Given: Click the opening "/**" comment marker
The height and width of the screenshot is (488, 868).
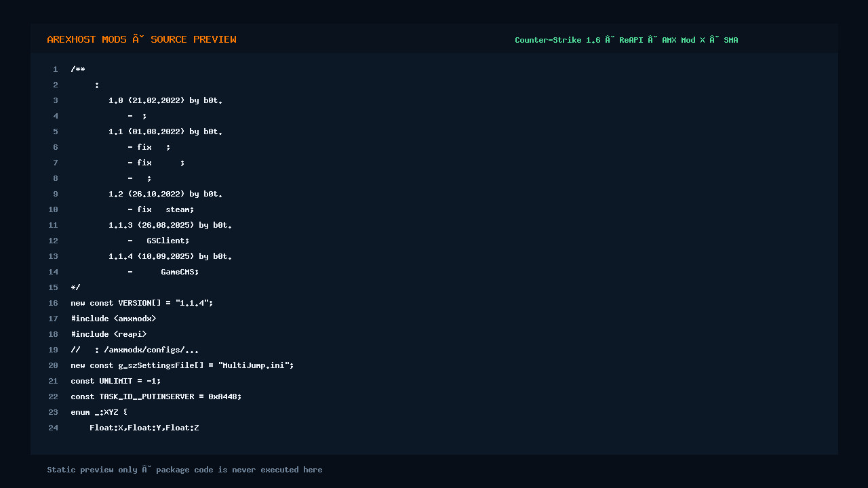Looking at the screenshot, I should (78, 69).
